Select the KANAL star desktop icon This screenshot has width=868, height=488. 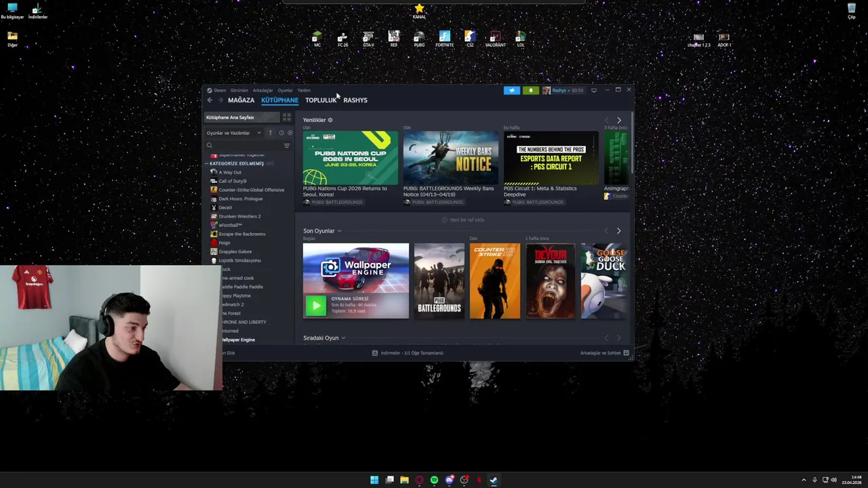(x=419, y=11)
